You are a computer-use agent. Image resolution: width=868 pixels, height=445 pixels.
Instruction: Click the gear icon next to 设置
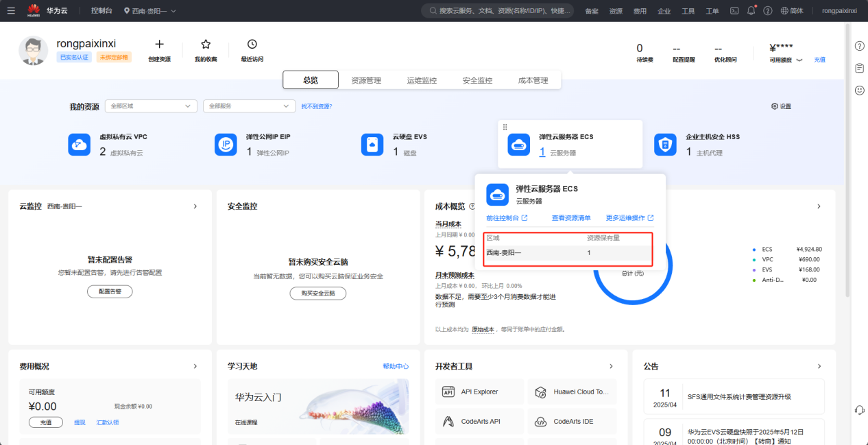[775, 106]
